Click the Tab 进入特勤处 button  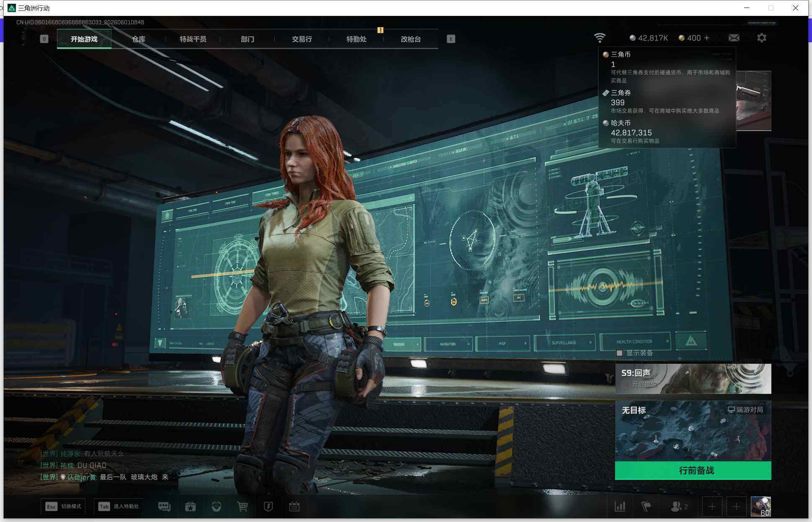pos(119,507)
